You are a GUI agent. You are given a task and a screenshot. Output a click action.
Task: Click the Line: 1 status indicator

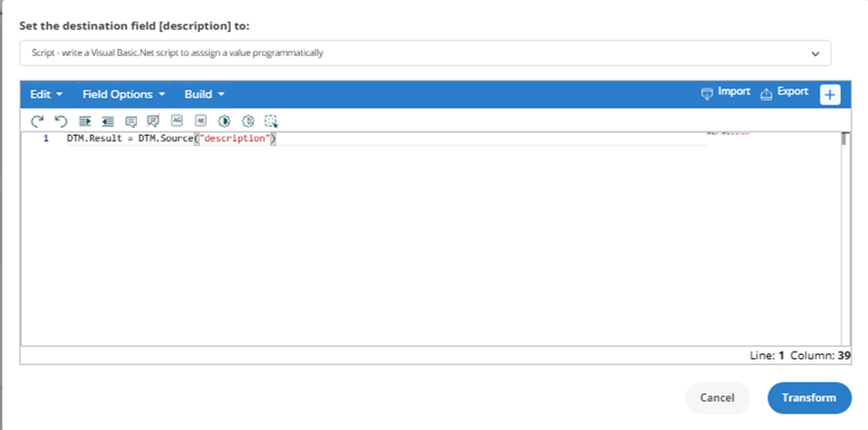(768, 356)
